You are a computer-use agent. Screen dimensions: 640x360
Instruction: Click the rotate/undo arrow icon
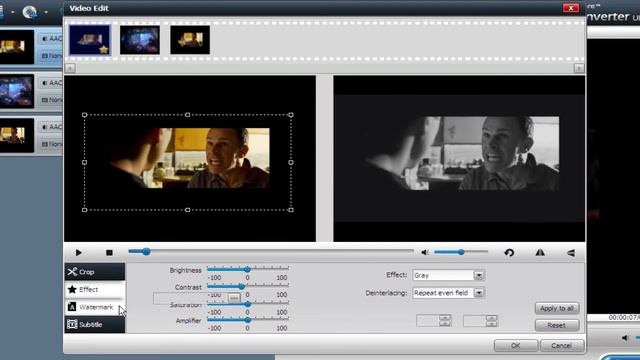point(509,253)
